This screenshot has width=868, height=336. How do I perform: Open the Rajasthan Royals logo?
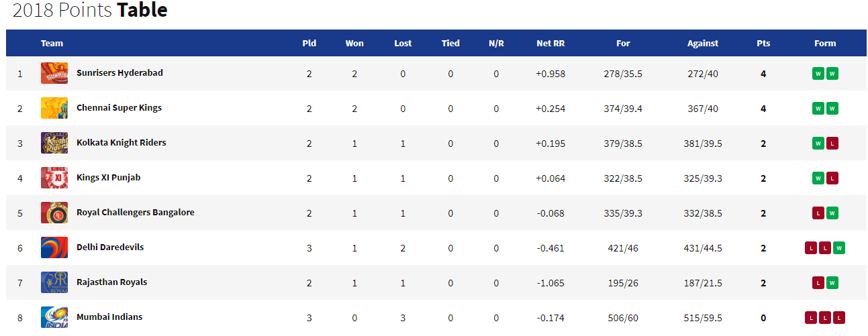tap(54, 282)
